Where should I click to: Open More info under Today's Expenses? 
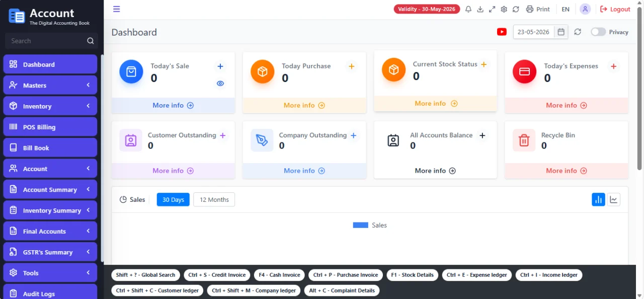pyautogui.click(x=567, y=105)
